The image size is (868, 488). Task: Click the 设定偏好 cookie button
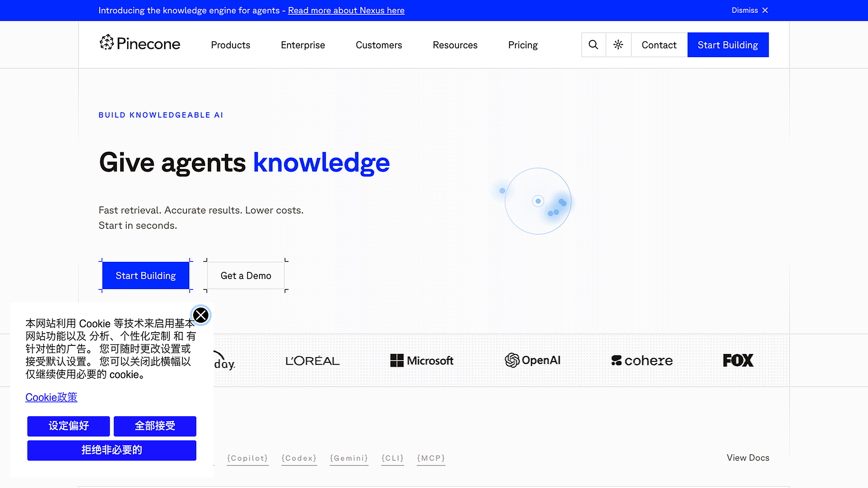click(68, 426)
